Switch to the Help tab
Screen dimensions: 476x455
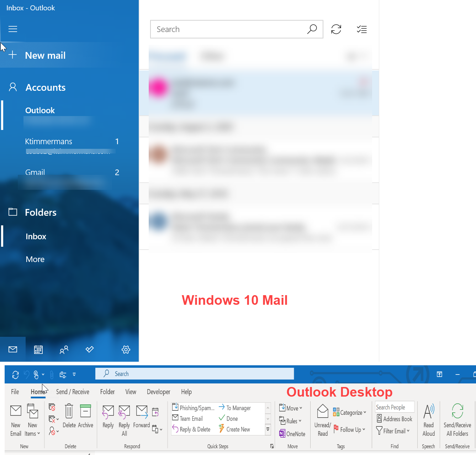tap(186, 392)
